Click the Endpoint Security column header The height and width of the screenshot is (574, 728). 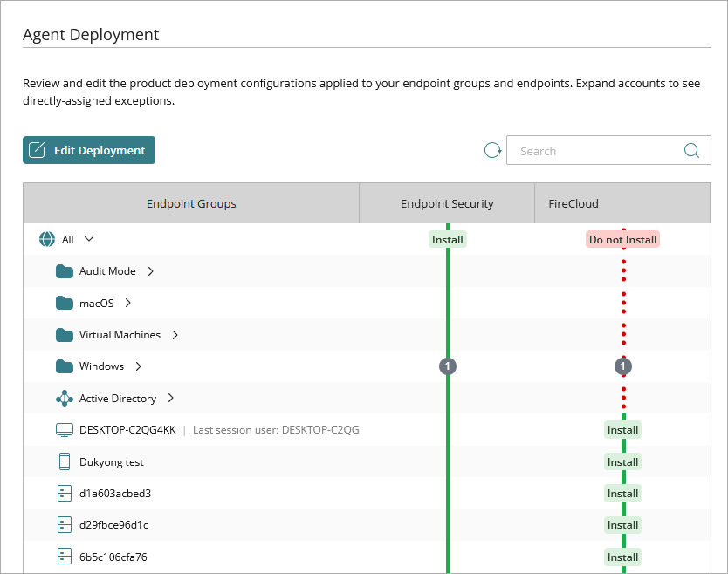click(x=447, y=203)
